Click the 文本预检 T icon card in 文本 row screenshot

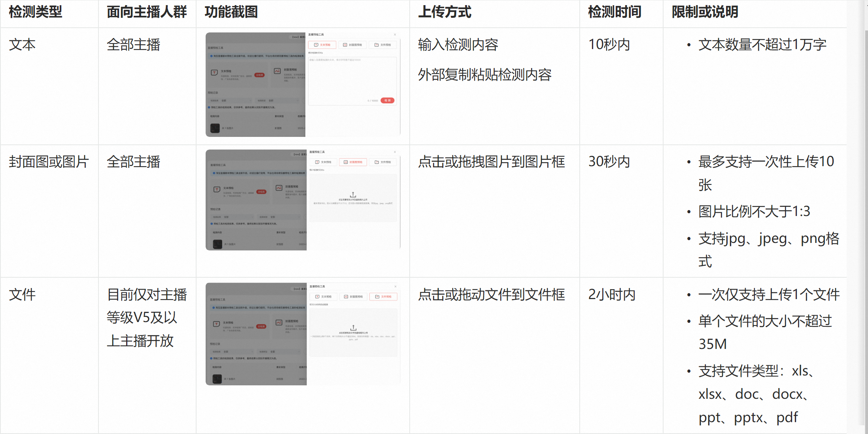coord(238,75)
